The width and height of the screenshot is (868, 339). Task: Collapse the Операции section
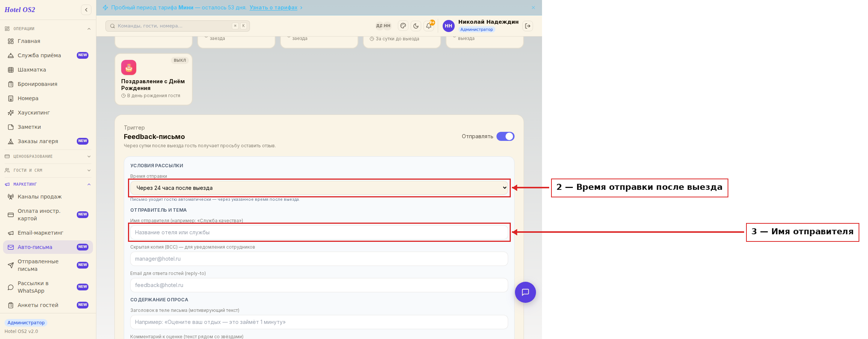(48, 29)
